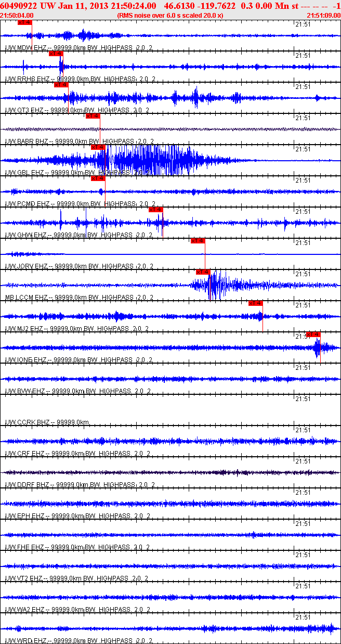This screenshot has height=644, width=341.
Task: Click the 'UW.OT3 EHZ' station label
Action: pos(24,110)
